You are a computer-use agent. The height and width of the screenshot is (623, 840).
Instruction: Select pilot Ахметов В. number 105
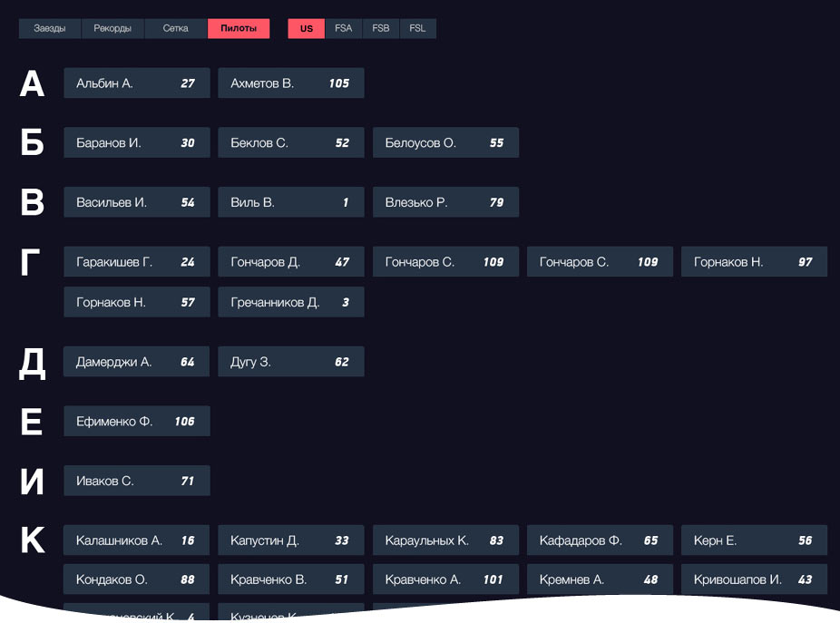point(291,83)
